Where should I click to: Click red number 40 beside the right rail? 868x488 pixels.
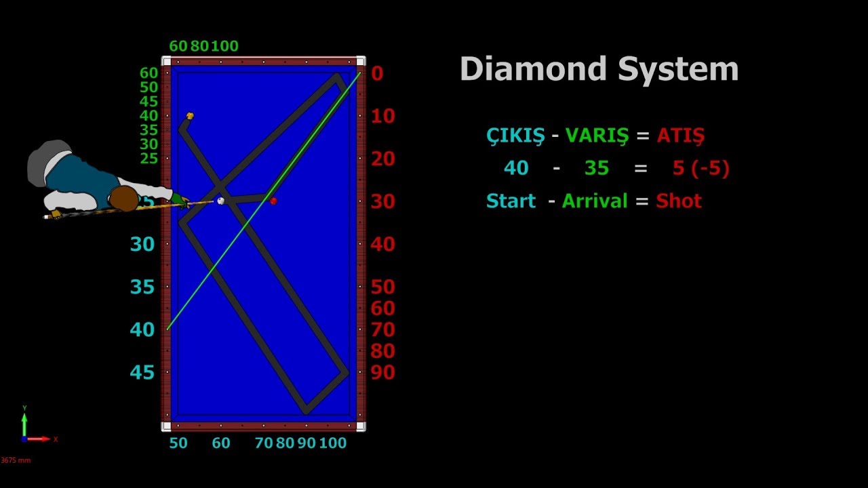point(382,244)
